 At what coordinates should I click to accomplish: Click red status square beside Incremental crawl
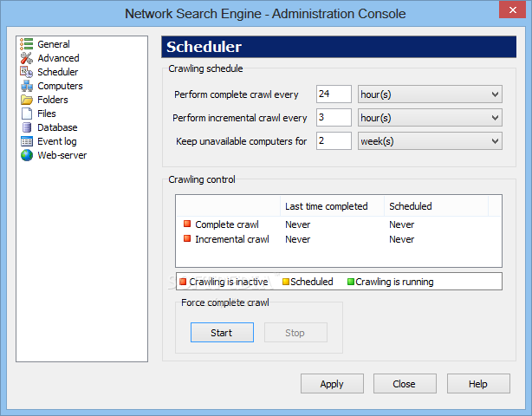(187, 238)
